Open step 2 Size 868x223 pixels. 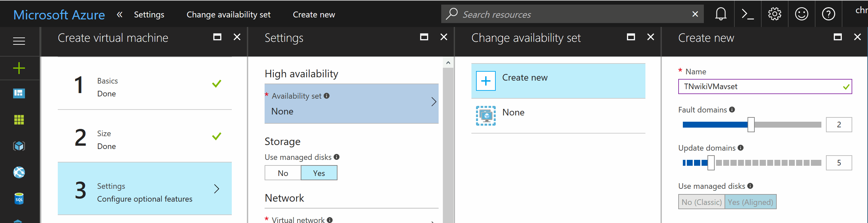pos(145,136)
